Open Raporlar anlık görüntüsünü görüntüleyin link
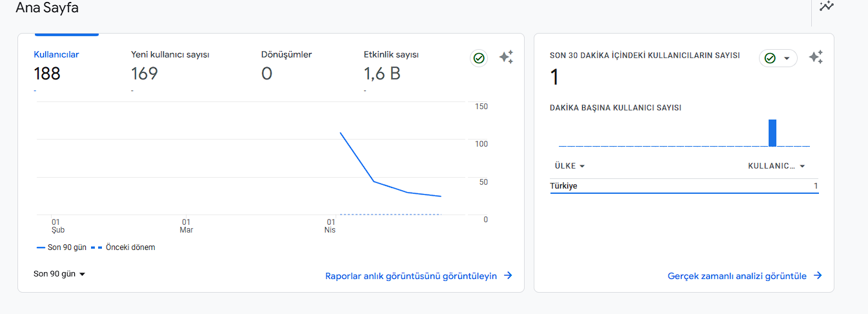This screenshot has width=868, height=314. pos(411,276)
